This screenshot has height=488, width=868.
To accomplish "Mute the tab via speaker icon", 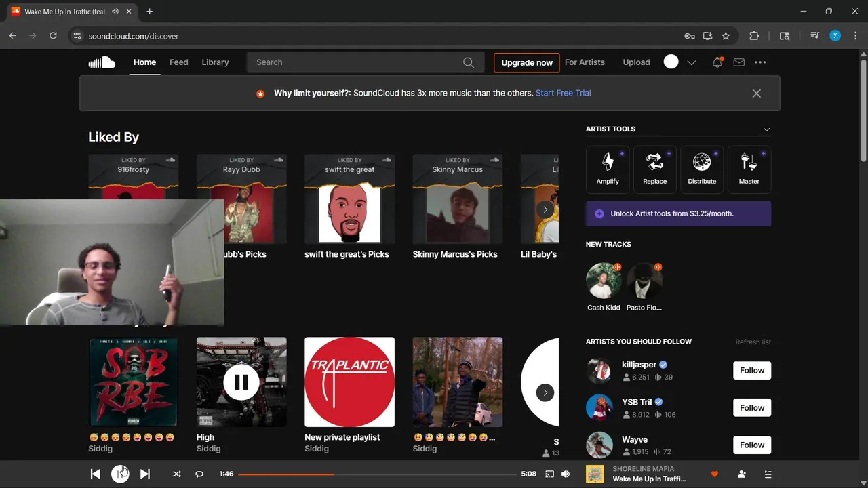I will pos(115,12).
